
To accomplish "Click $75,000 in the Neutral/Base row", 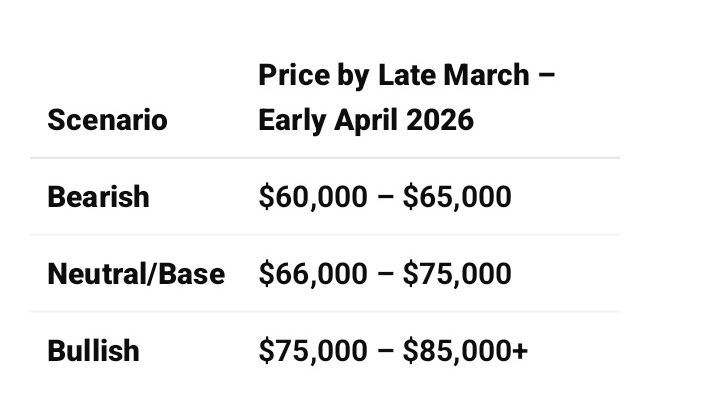I will coord(457,273).
